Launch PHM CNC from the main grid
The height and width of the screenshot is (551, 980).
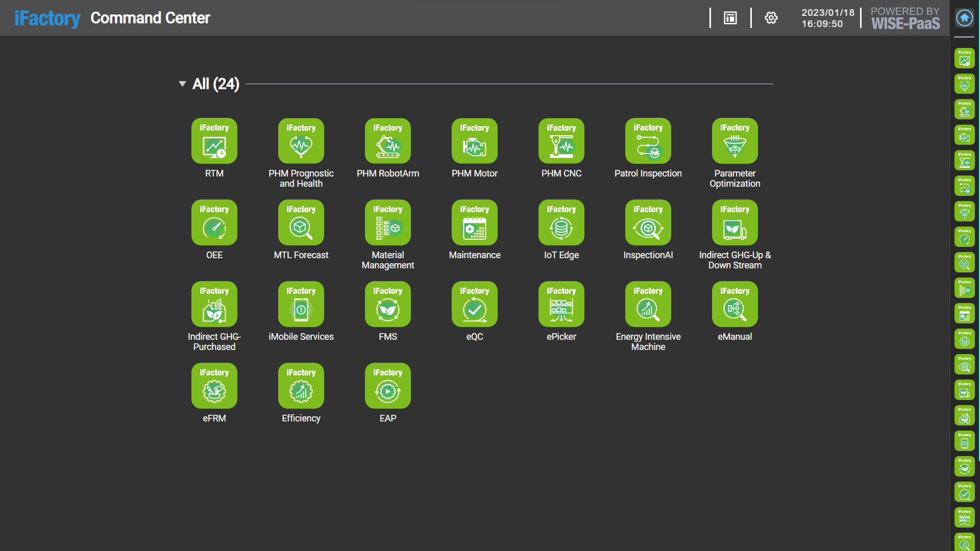point(561,141)
